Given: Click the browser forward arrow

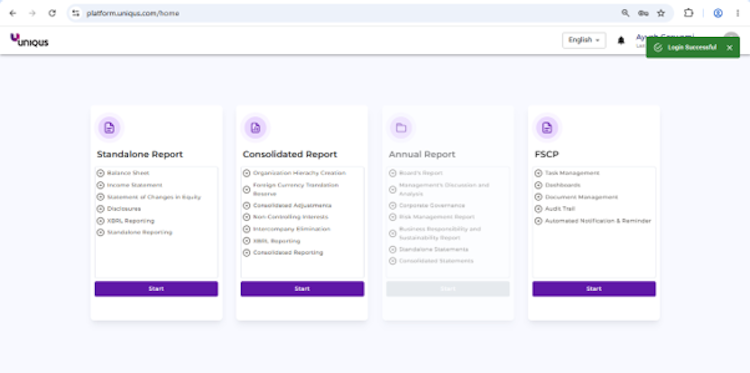Looking at the screenshot, I should click(33, 13).
